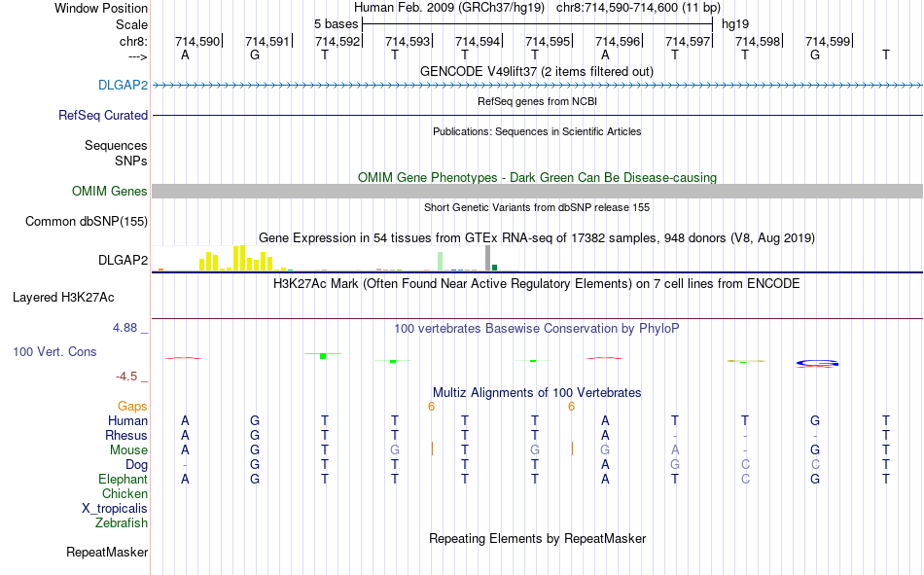Click the PhyloP Basewise Conservation title
924x575 pixels.
pyautogui.click(x=536, y=329)
